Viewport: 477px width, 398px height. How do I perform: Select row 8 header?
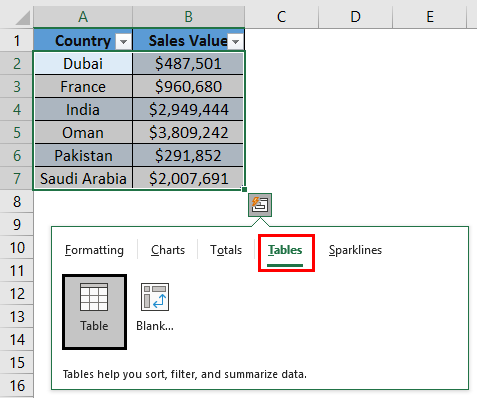point(17,202)
